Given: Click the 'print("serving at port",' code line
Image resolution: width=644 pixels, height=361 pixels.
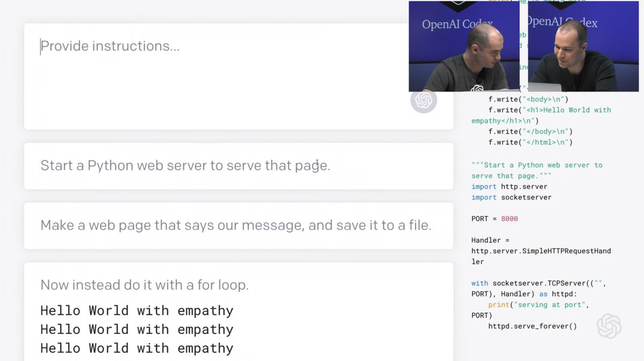Looking at the screenshot, I should [x=539, y=305].
